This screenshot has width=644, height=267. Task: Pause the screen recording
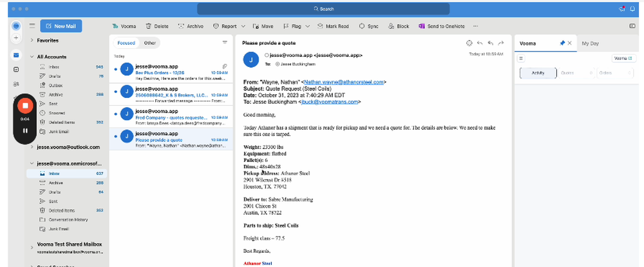(26, 131)
